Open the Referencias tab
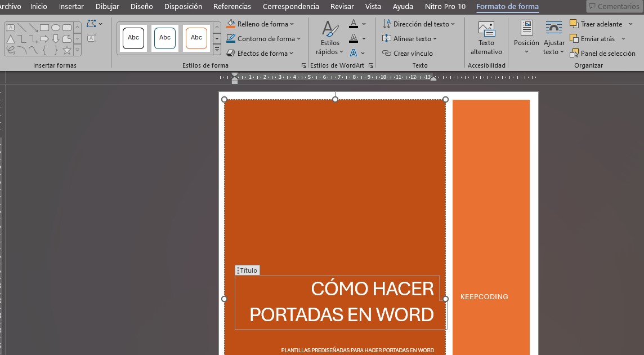Viewport: 644px width, 355px height. [232, 7]
